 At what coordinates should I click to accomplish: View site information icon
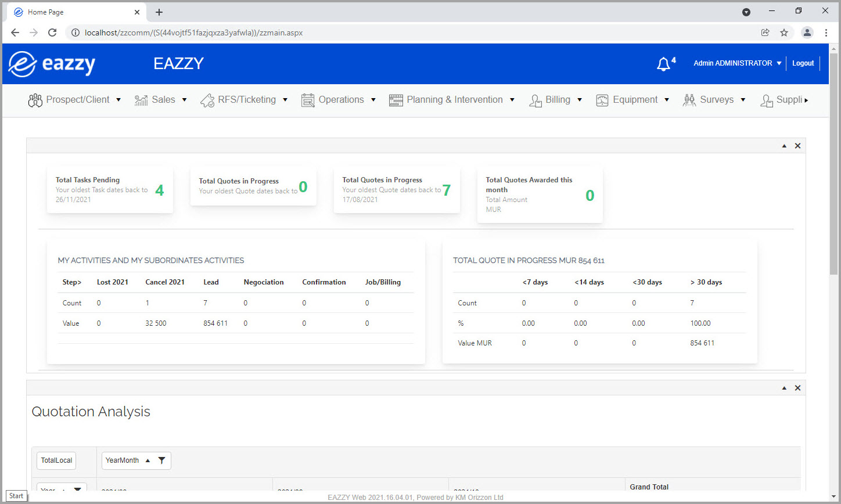pos(76,33)
